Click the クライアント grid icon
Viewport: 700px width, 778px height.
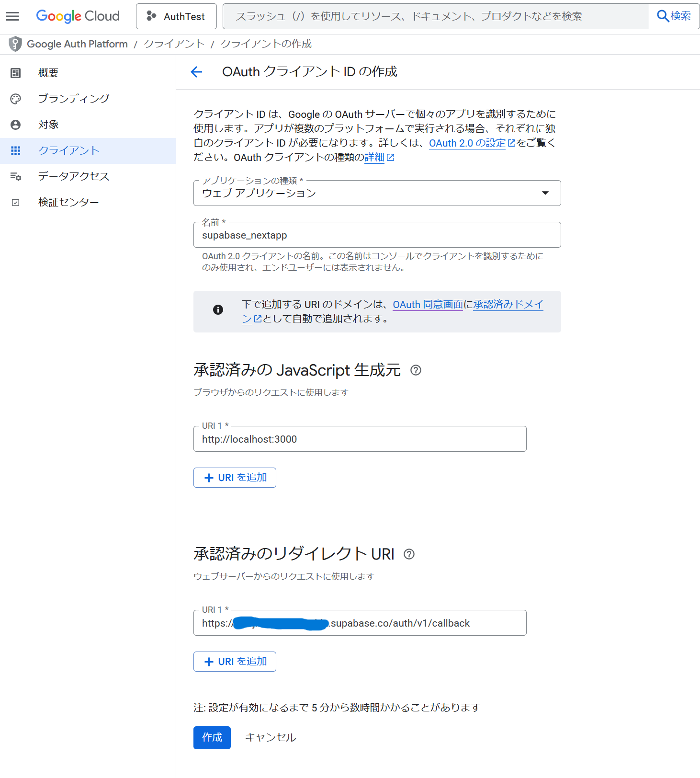[16, 150]
